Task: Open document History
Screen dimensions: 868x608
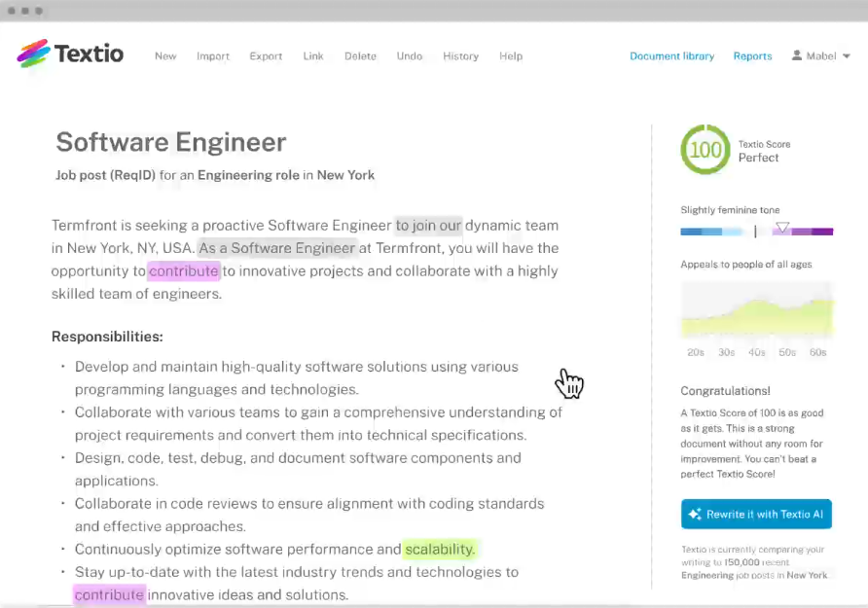Action: (460, 56)
